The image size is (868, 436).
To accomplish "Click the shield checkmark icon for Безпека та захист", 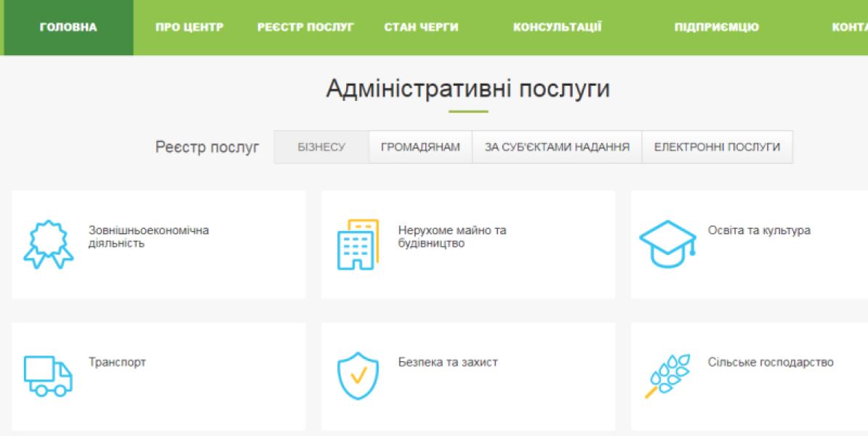I will click(358, 376).
